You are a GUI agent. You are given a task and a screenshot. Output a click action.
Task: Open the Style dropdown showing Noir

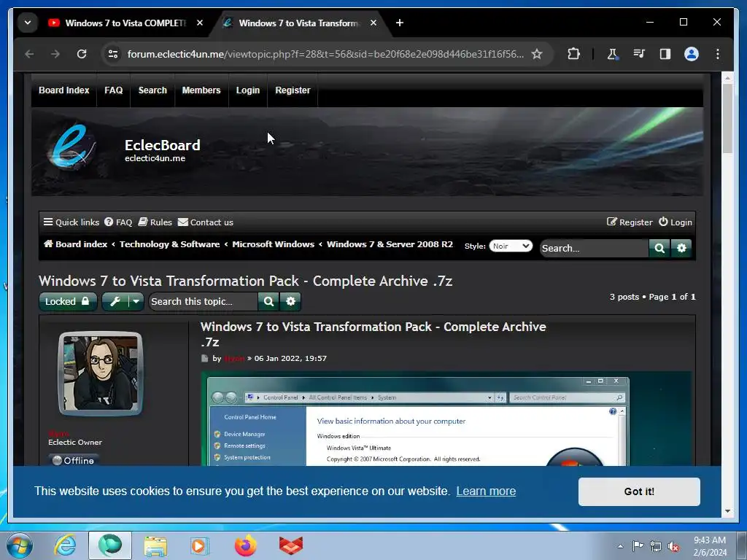tap(511, 246)
